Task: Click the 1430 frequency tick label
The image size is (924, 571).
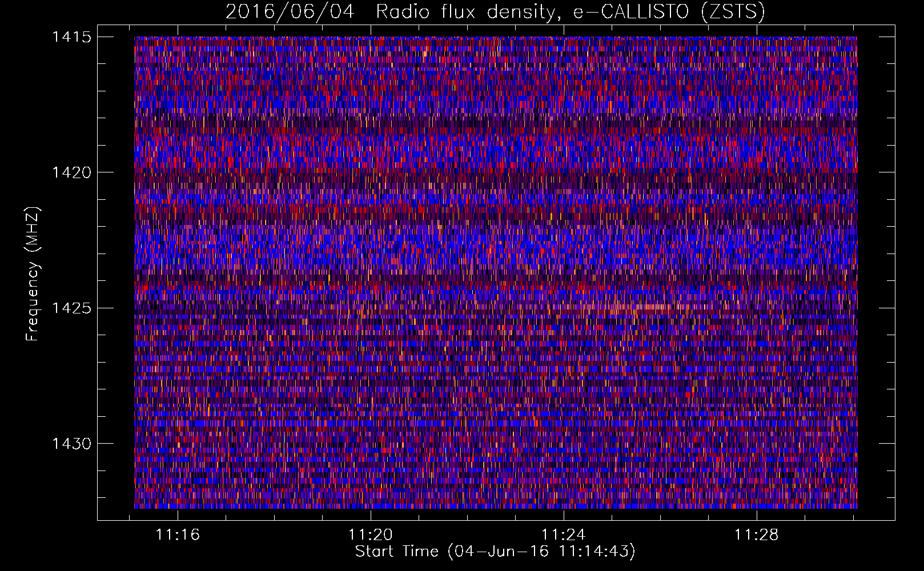Action: 72,444
